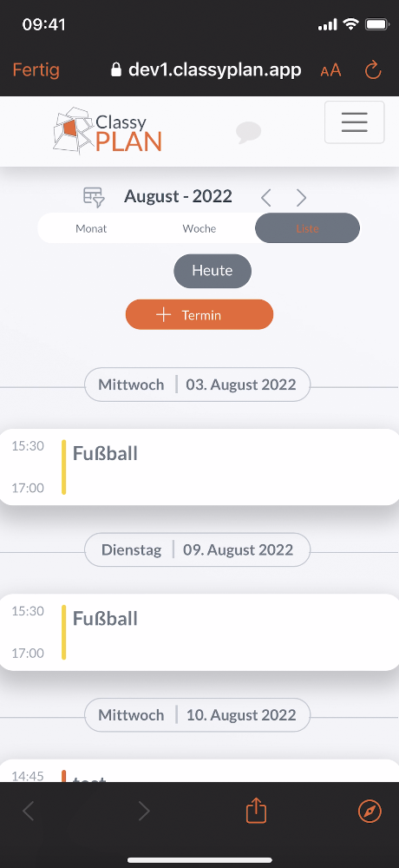399x868 pixels.
Task: Open the hamburger navigation menu
Action: coord(354,122)
